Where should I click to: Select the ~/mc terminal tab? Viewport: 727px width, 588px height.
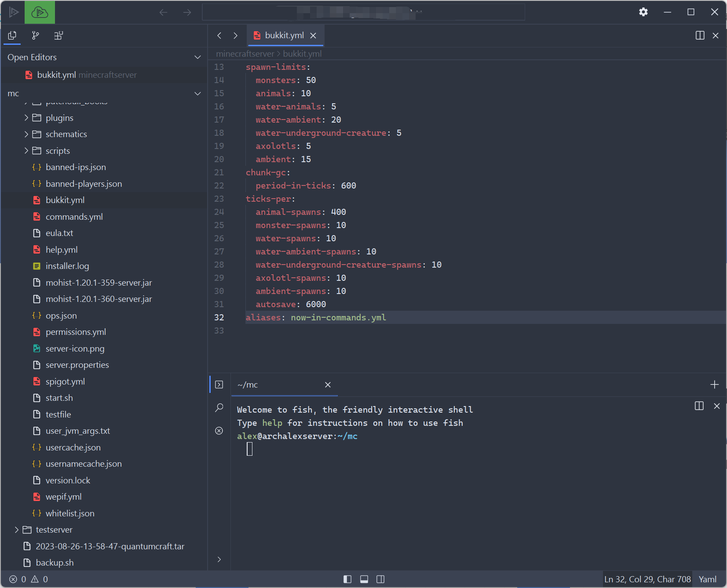coord(248,385)
